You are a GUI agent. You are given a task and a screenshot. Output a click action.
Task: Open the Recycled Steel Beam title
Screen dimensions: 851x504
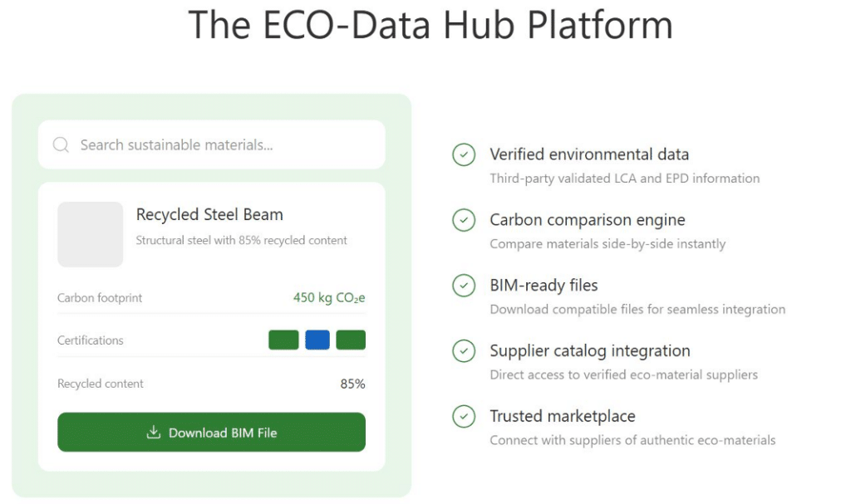[x=209, y=214]
